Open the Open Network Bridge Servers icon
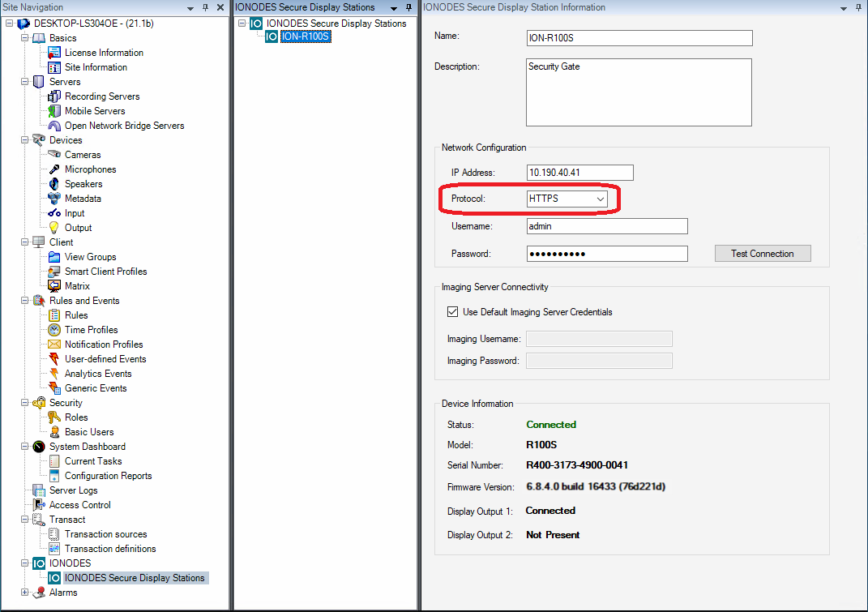The height and width of the screenshot is (612, 868). point(54,126)
